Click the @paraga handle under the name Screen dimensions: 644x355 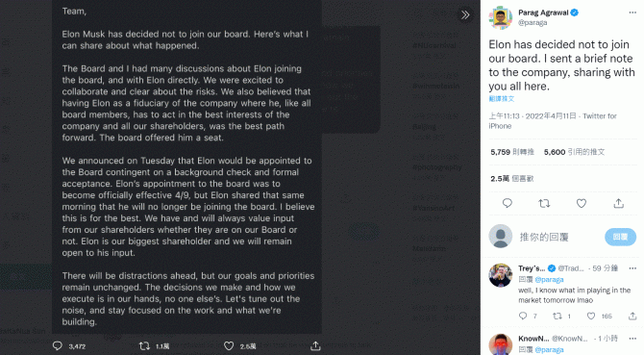pyautogui.click(x=533, y=22)
